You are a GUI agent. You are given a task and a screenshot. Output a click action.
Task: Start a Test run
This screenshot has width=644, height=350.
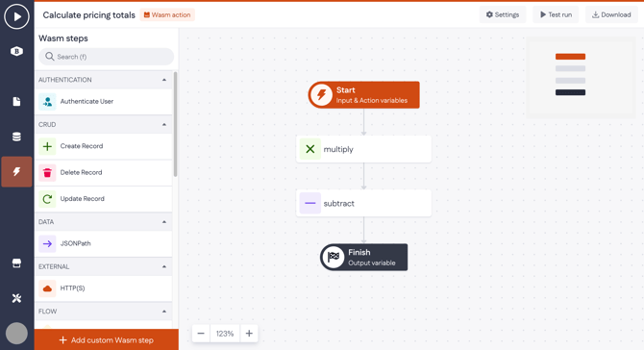coord(556,14)
